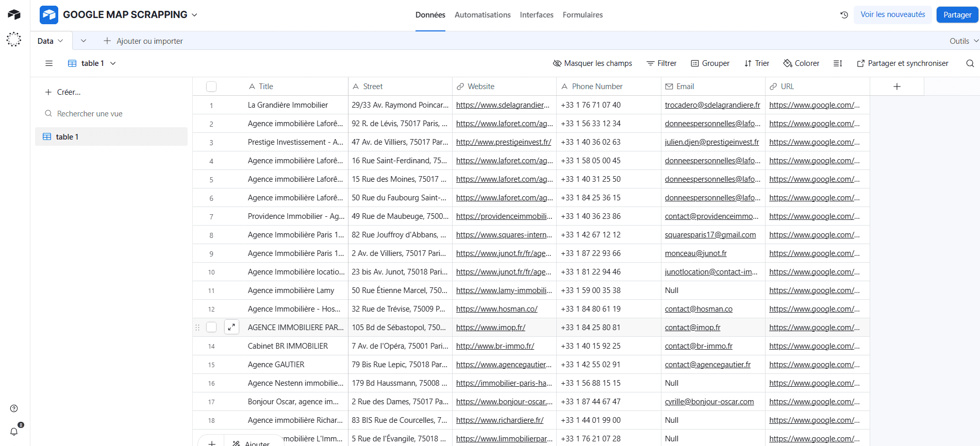Expand record 13 with expand arrows icon
Image resolution: width=980 pixels, height=446 pixels.
232,327
